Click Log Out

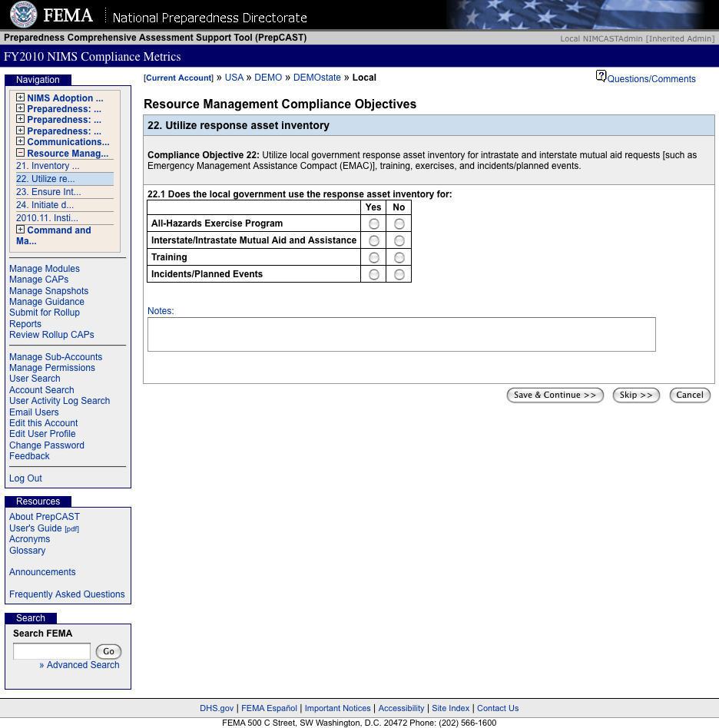coord(25,478)
